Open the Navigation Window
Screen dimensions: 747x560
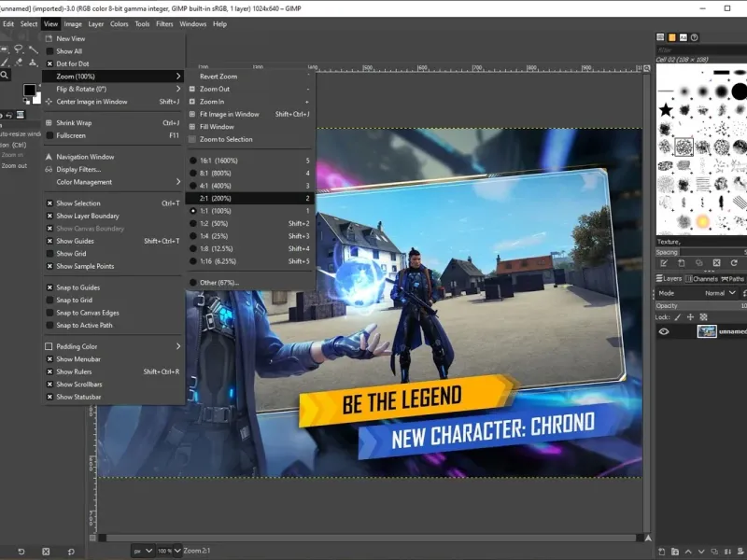click(85, 157)
